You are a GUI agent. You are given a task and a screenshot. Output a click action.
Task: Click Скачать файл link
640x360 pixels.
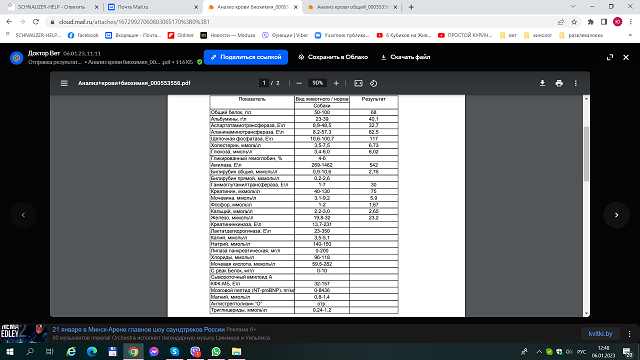coord(406,57)
